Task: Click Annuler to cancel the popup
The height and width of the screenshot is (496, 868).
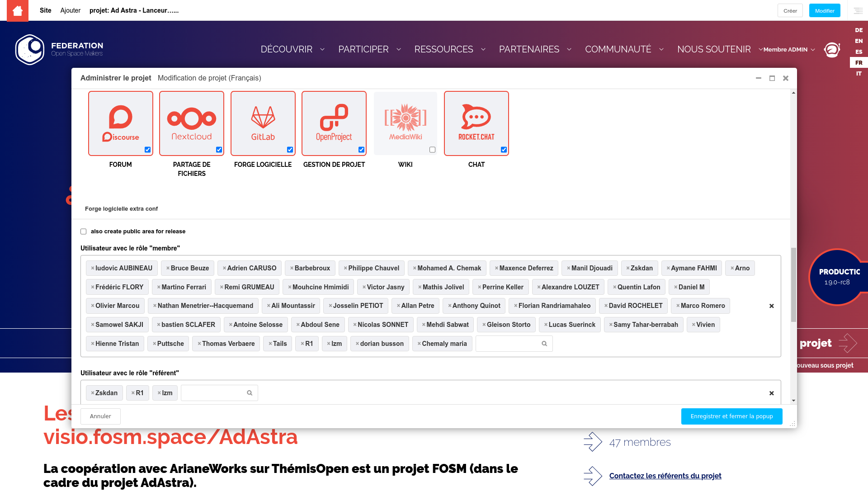Action: coord(100,416)
